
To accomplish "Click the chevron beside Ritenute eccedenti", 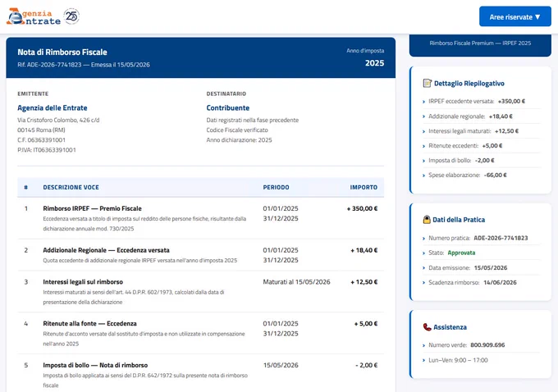I will pos(423,146).
